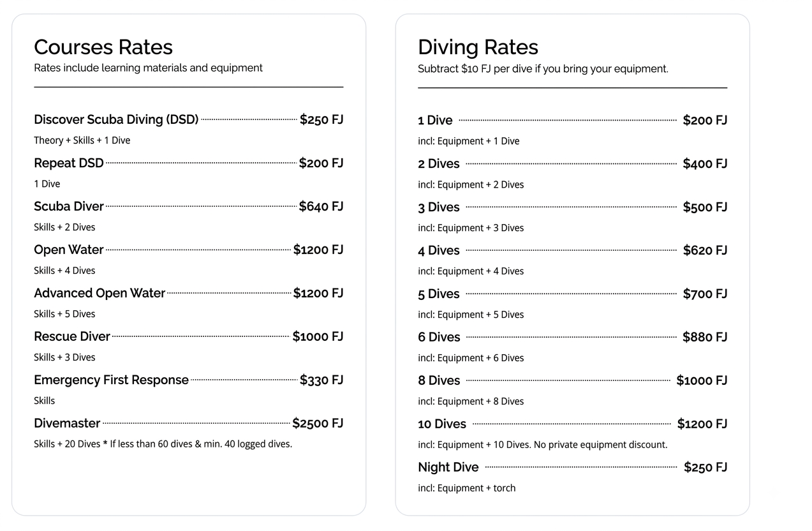Choose the Scuba Diver course
Screen dimensions: 812x531
(x=69, y=206)
